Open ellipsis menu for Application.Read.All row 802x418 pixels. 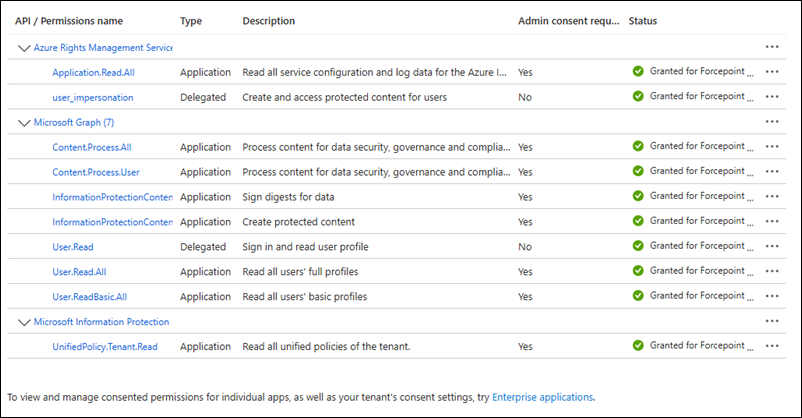[x=771, y=72]
